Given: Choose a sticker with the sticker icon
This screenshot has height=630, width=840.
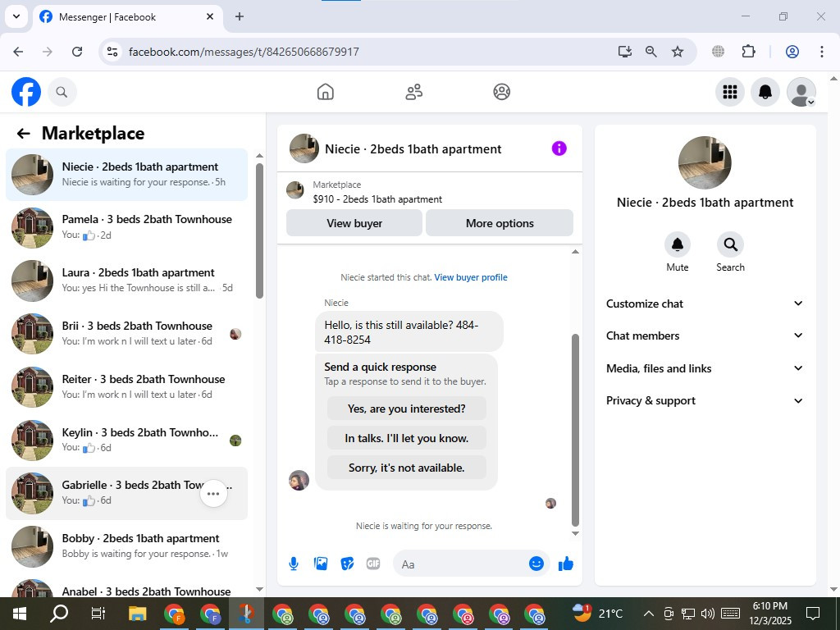Looking at the screenshot, I should pyautogui.click(x=347, y=564).
